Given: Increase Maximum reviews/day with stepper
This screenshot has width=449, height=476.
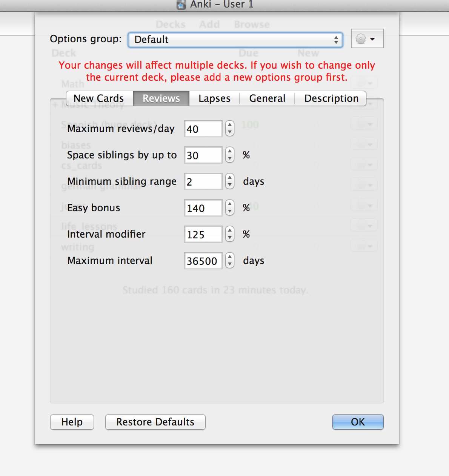Looking at the screenshot, I should 230,125.
